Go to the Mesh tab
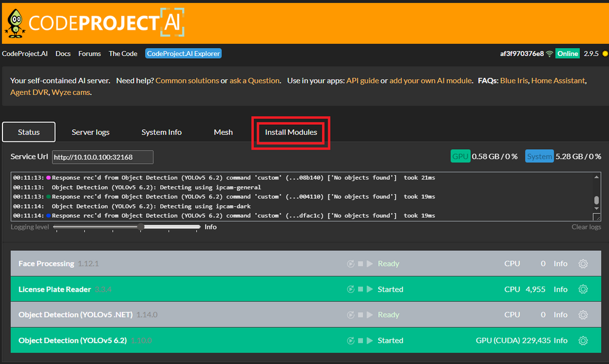Screen dimensions: 609x364 click(x=224, y=132)
